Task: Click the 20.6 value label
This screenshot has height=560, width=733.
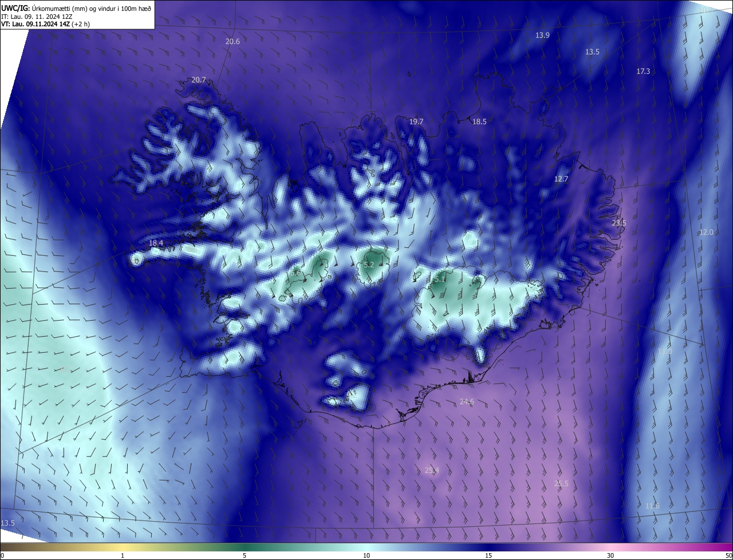Action: (x=232, y=41)
